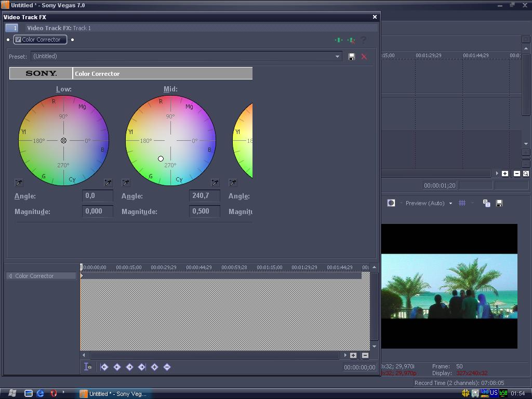Click the US language indicator in tray
This screenshot has width=532, height=399.
(x=494, y=393)
